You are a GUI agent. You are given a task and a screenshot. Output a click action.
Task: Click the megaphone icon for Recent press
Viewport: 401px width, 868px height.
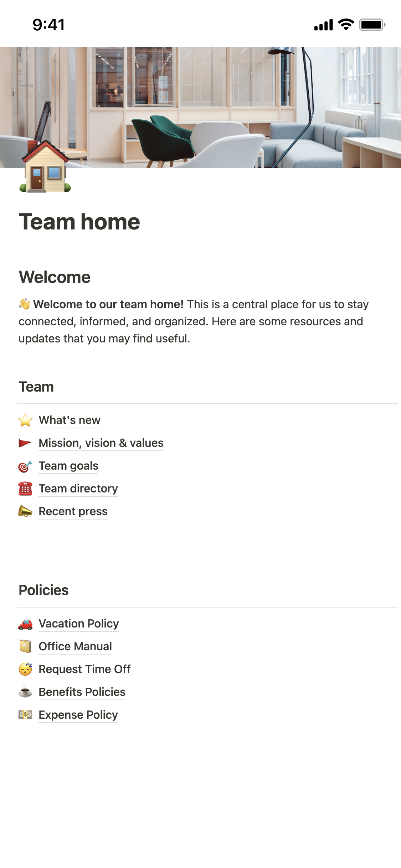coord(25,512)
